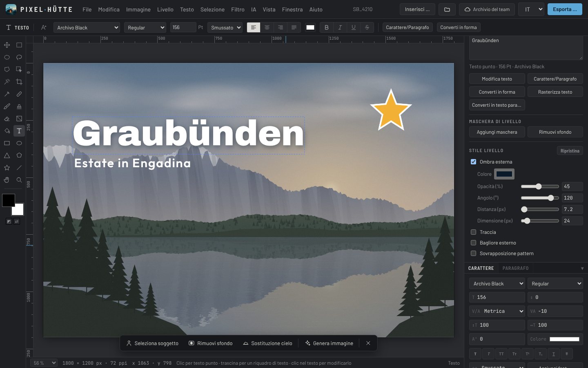Image resolution: width=588 pixels, height=368 pixels.
Task: Select the Star shape tool
Action: [x=7, y=168]
